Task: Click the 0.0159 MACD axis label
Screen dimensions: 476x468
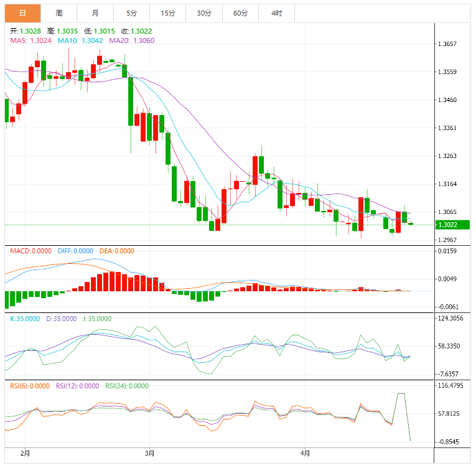Action: [x=447, y=251]
